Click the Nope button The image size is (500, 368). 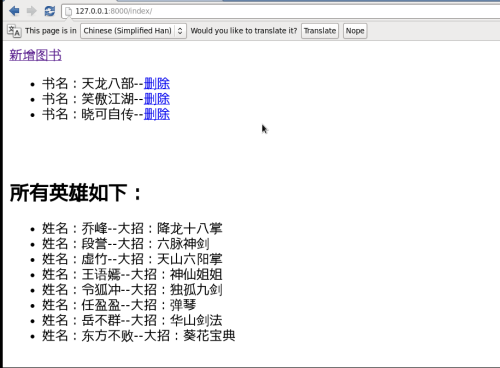[355, 31]
